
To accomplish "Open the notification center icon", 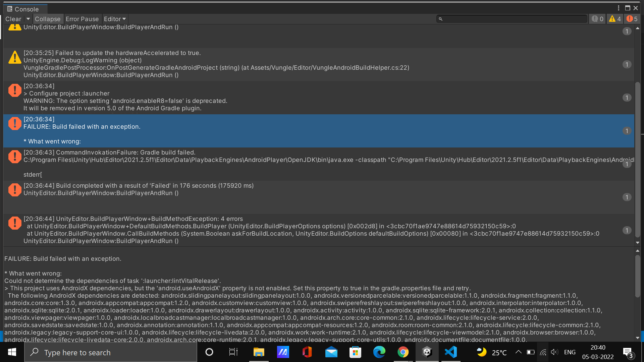I will coord(628,352).
